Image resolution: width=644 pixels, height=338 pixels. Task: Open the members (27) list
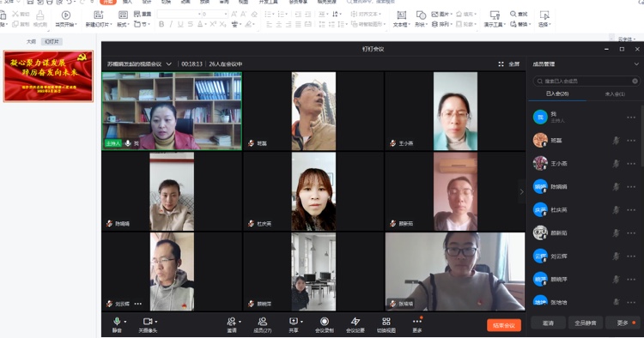(x=263, y=324)
